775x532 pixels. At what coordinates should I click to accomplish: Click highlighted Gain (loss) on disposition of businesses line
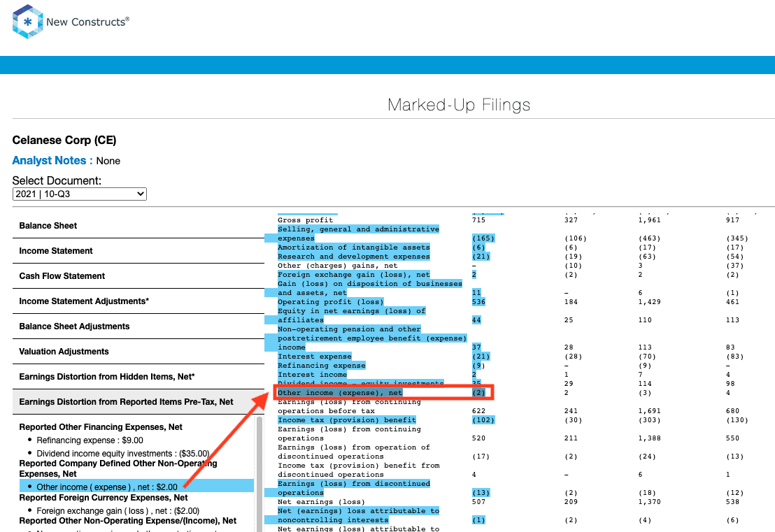(370, 289)
